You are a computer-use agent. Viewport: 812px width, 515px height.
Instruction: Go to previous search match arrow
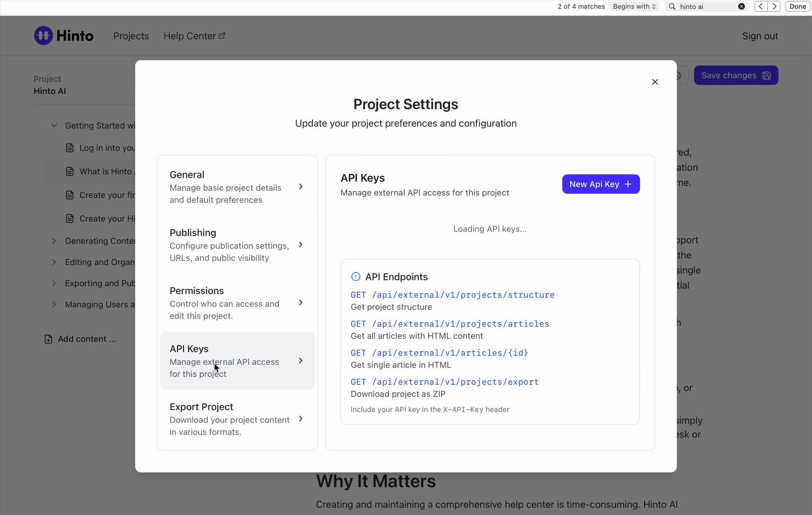(760, 6)
